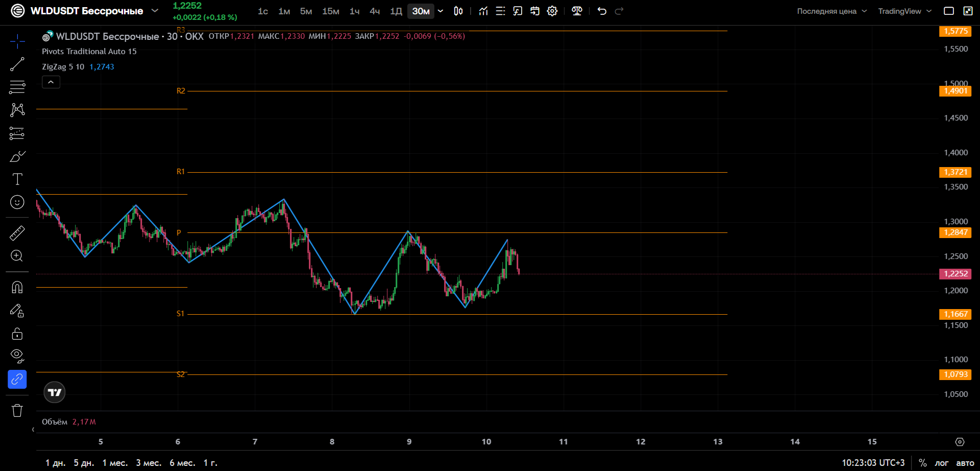Select the trend line drawing tool
980x471 pixels.
click(17, 64)
